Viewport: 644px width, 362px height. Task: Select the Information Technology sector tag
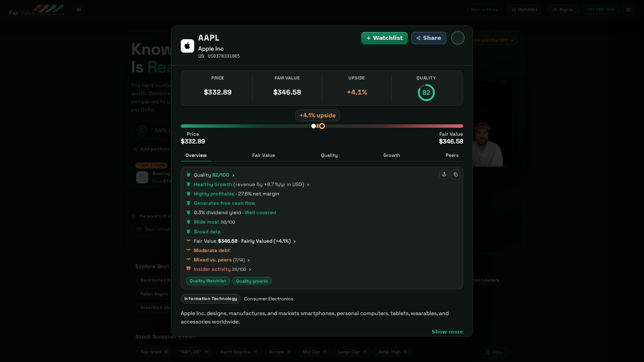[x=211, y=299]
